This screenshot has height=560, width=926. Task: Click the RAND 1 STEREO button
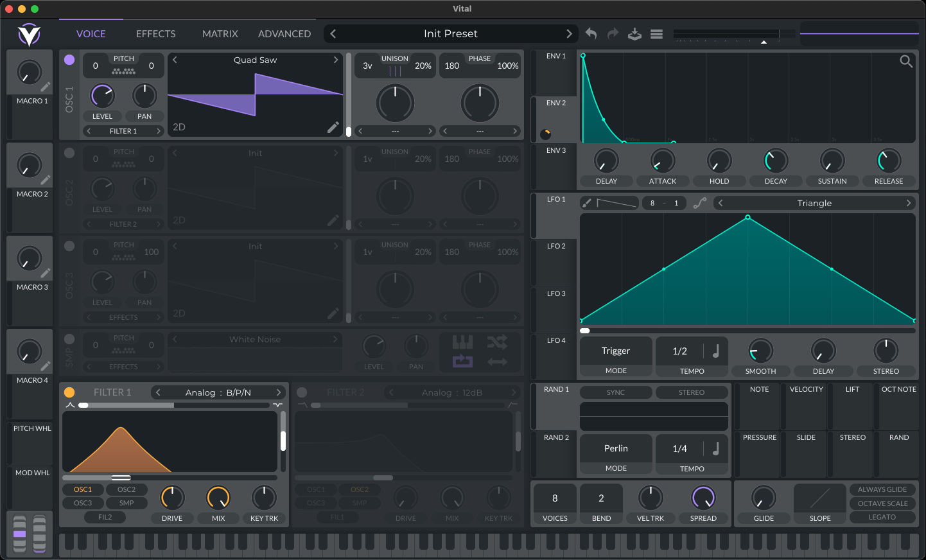(692, 392)
